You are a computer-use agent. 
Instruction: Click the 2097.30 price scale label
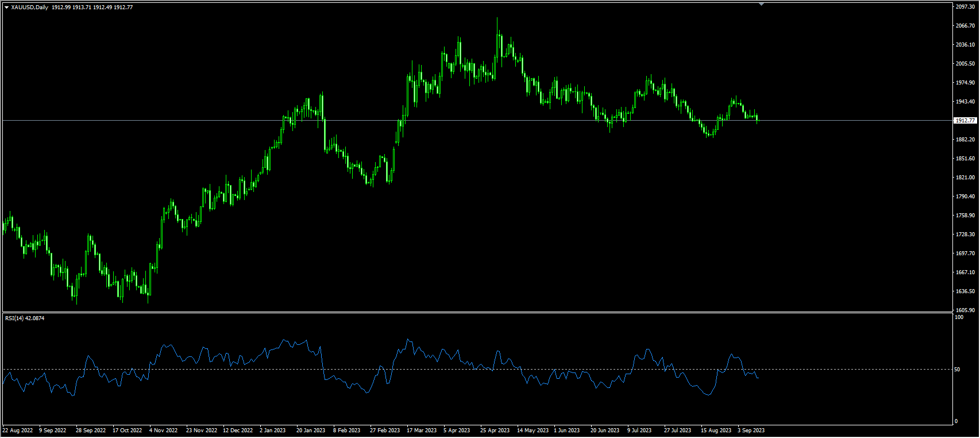point(965,7)
